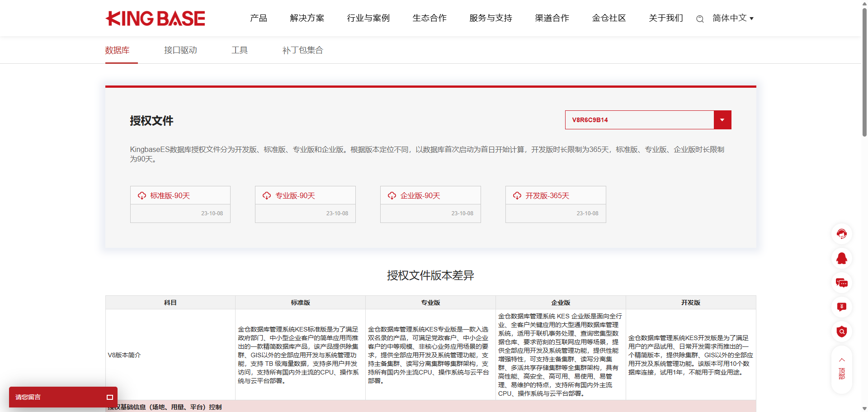Image resolution: width=868 pixels, height=412 pixels.
Task: Click the 授权文件版本差异 heading
Action: click(x=430, y=275)
